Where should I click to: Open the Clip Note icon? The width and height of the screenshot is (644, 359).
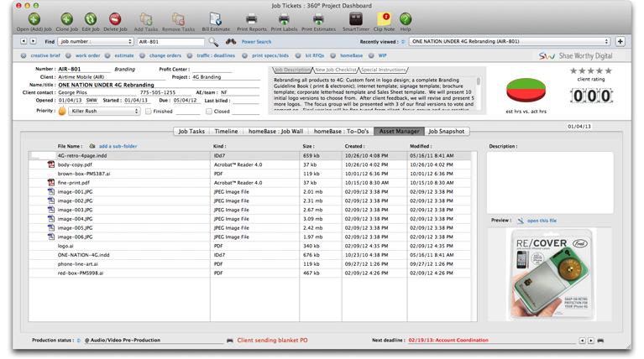(384, 18)
